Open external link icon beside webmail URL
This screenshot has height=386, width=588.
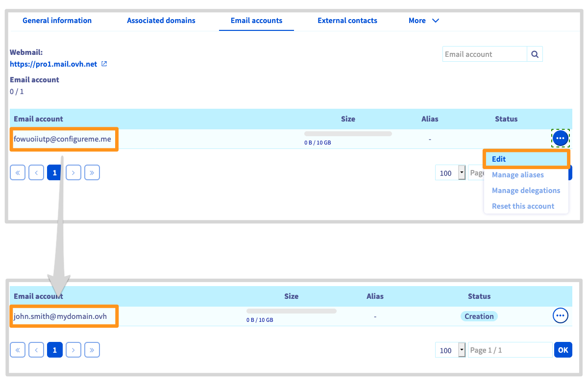[104, 64]
